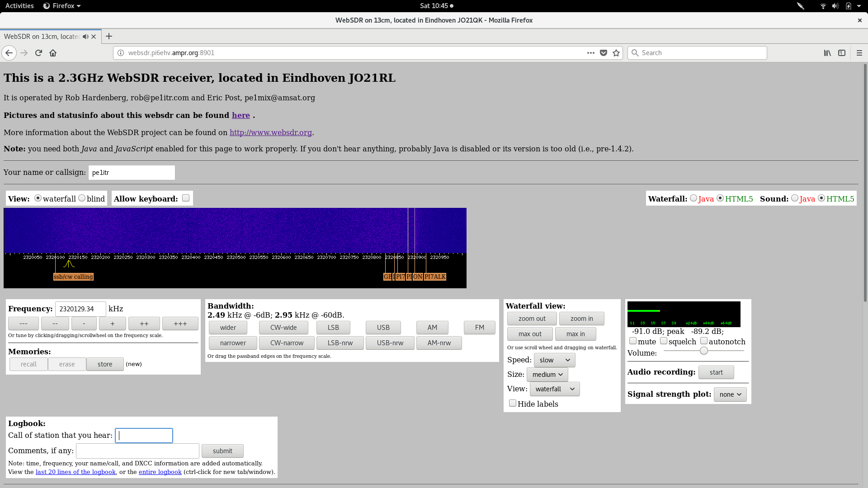
Task: Tune up with the '+++' button
Action: 180,324
